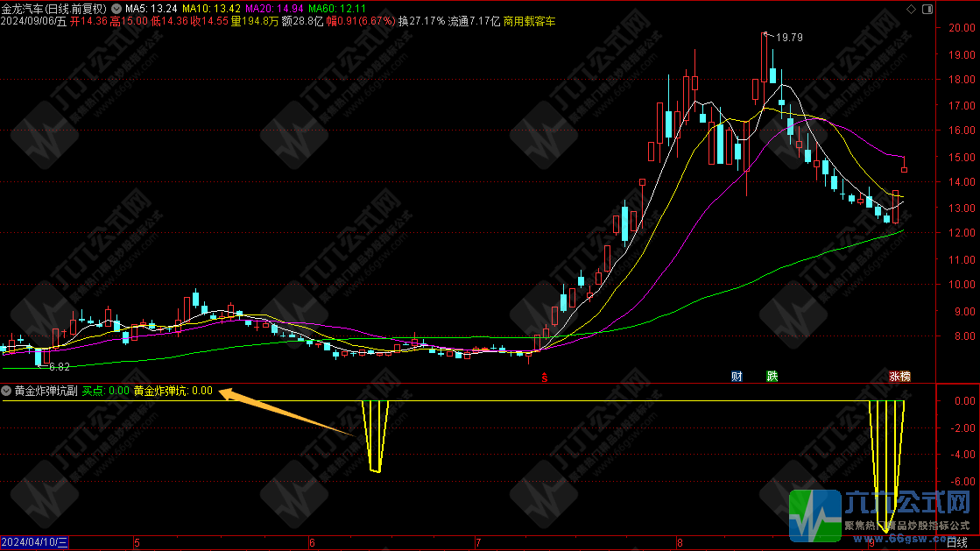This screenshot has width=980, height=551.
Task: Open the 财 financial info marker
Action: pos(737,377)
